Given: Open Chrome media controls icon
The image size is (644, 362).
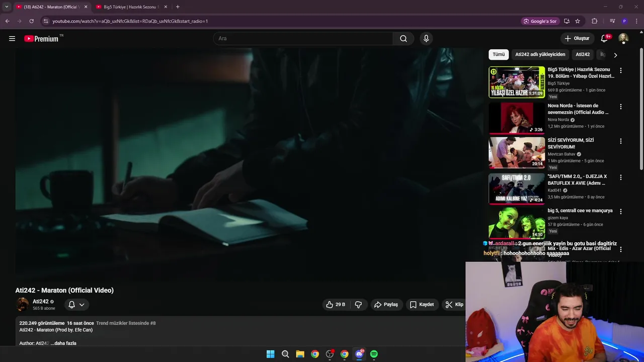Looking at the screenshot, I should point(612,21).
